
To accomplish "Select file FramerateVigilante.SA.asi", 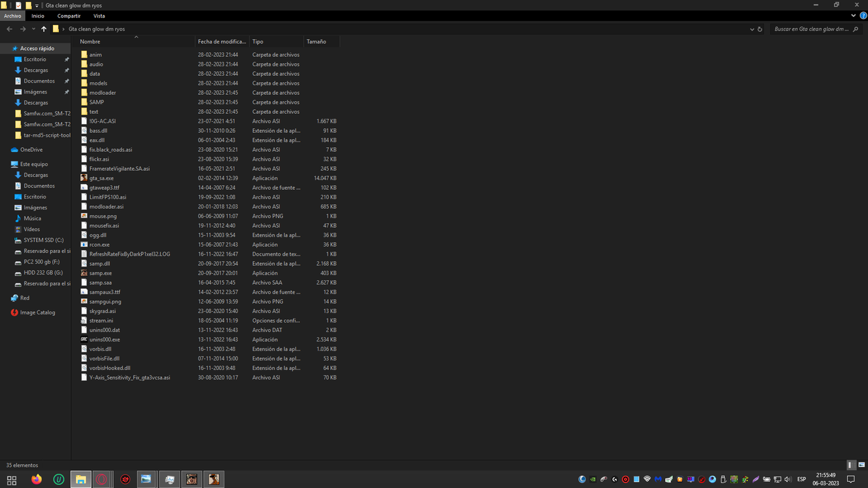I will tap(119, 169).
